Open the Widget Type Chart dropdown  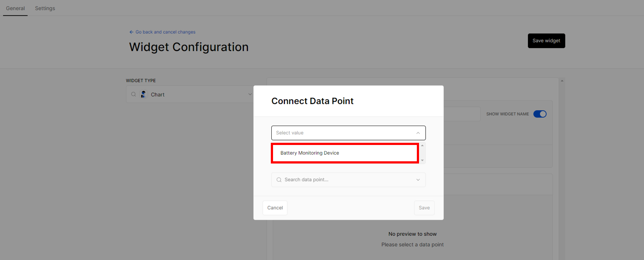(x=190, y=94)
